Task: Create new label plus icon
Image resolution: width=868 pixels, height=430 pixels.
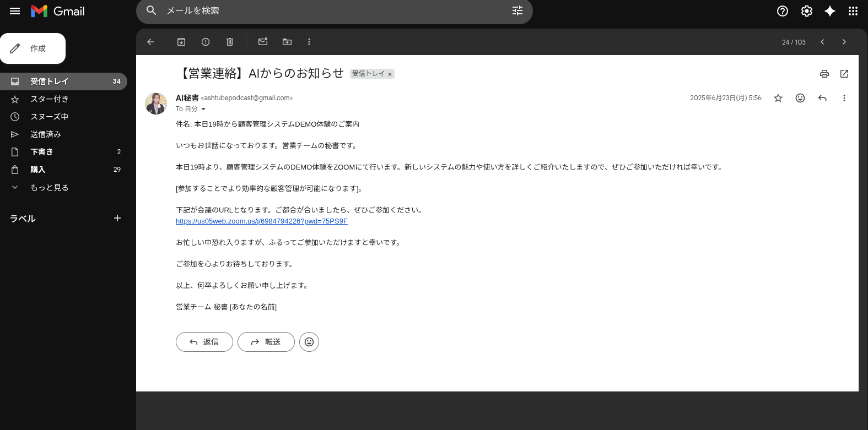Action: [117, 218]
